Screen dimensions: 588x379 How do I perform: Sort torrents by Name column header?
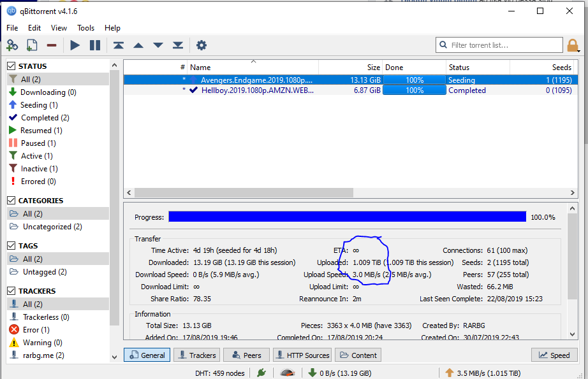(x=200, y=68)
